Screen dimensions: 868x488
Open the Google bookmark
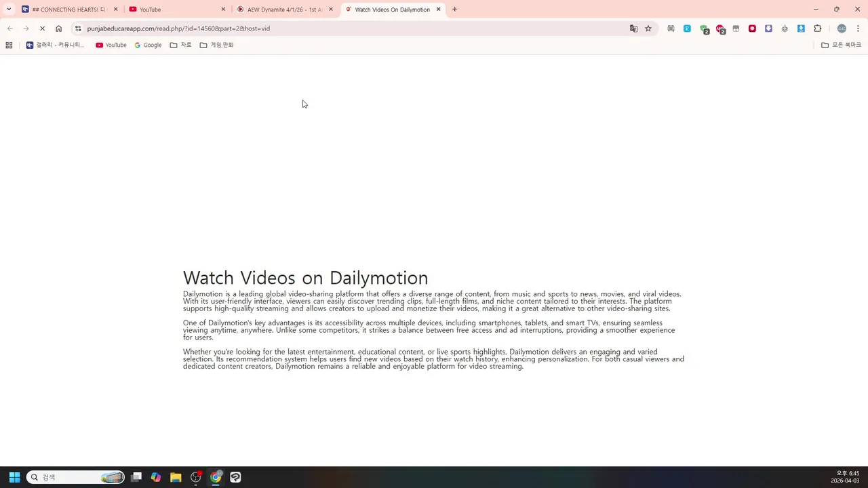tap(148, 45)
